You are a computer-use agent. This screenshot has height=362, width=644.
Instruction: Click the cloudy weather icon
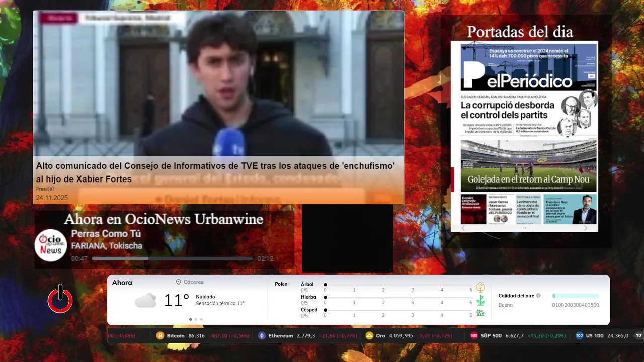tap(145, 301)
